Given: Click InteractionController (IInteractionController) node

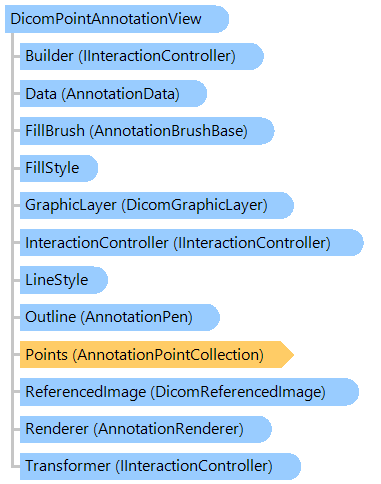Looking at the screenshot, I should [x=192, y=243].
